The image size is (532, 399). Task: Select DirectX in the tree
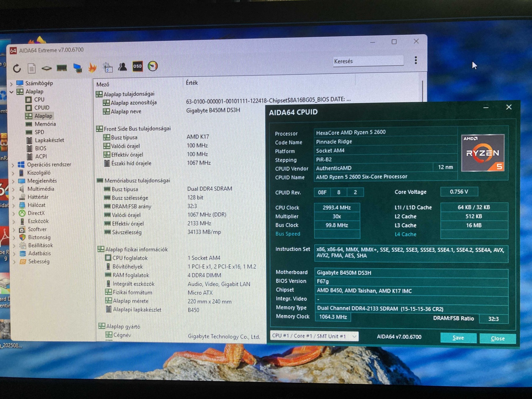(36, 213)
